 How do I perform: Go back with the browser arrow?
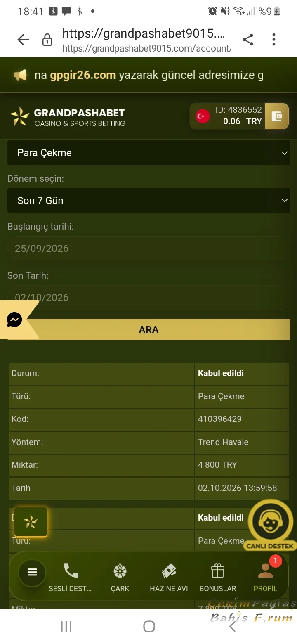point(23,40)
